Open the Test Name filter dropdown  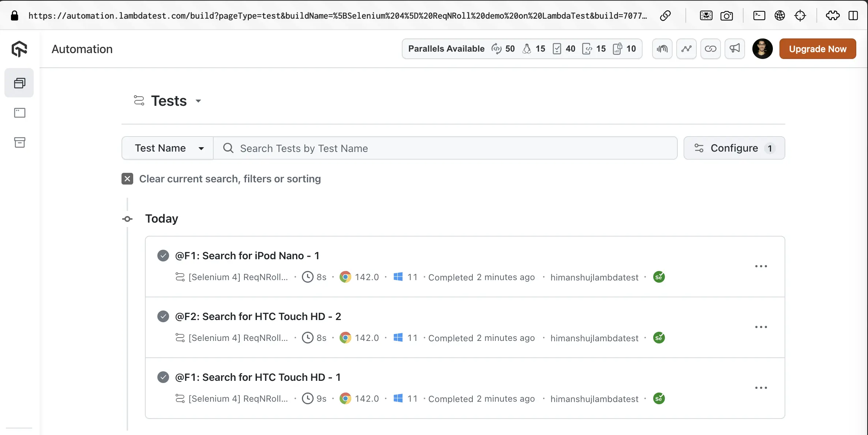click(168, 148)
